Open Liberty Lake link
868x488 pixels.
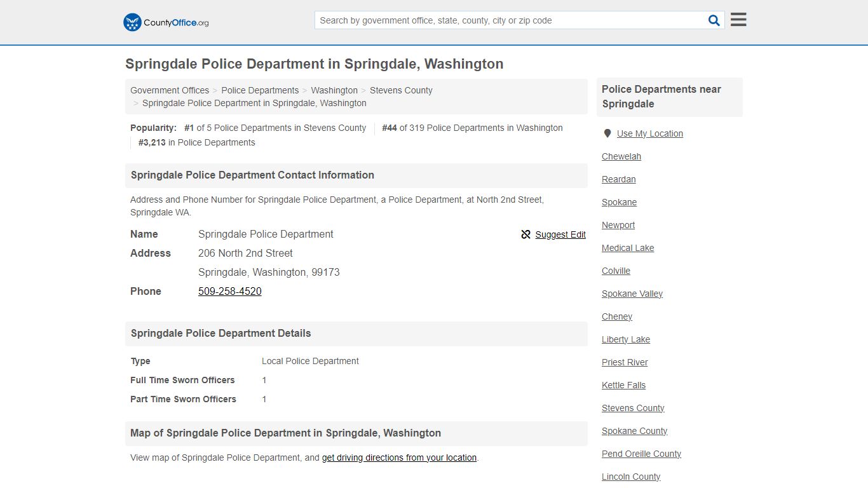626,339
